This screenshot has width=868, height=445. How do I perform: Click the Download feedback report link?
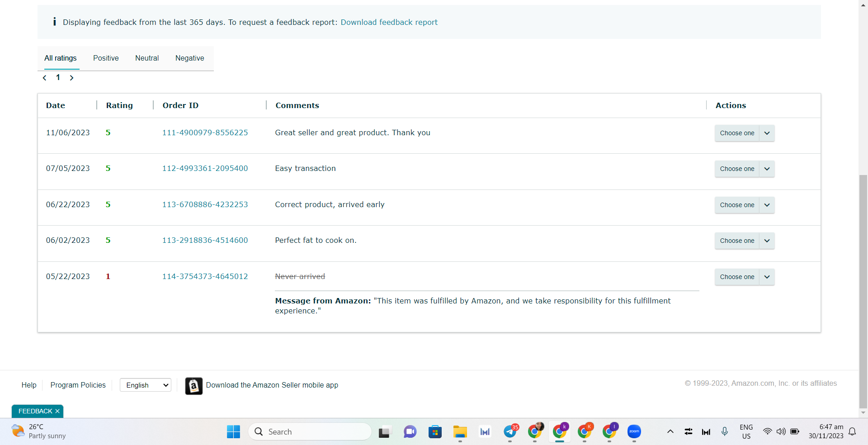[389, 22]
